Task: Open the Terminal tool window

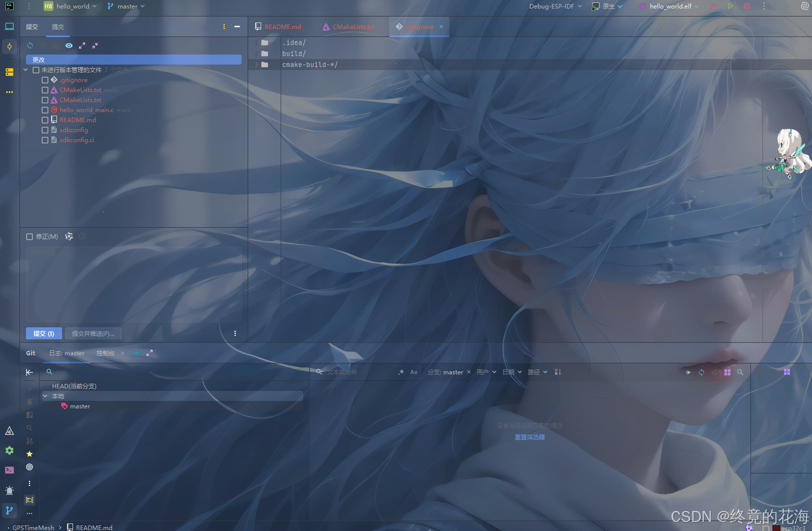Action: pos(10,470)
